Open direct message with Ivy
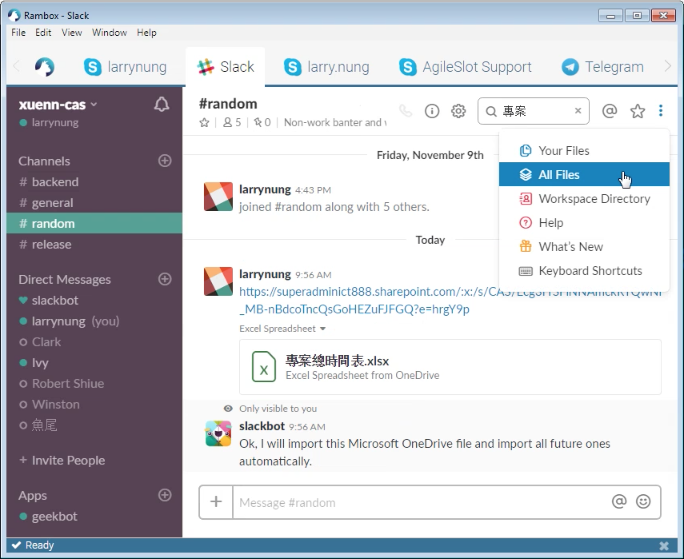The image size is (684, 559). click(94, 363)
